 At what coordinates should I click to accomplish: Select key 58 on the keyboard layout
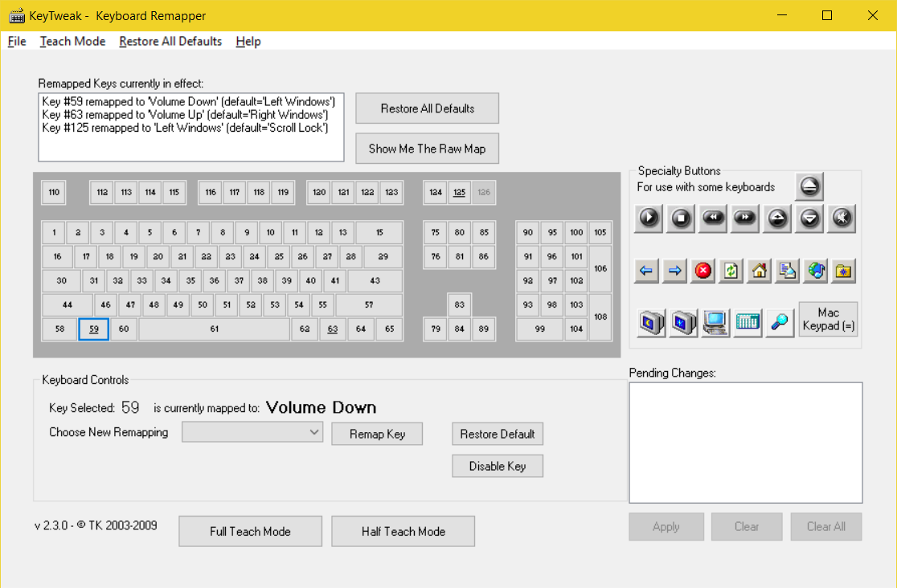(59, 329)
